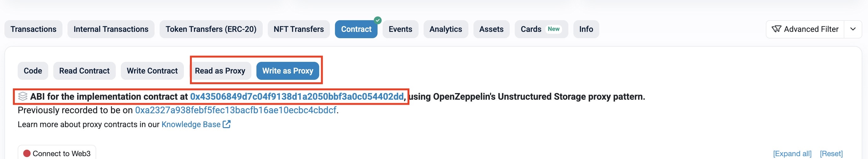This screenshot has width=868, height=159.
Task: Click the Connect to Web3 button
Action: pyautogui.click(x=56, y=153)
